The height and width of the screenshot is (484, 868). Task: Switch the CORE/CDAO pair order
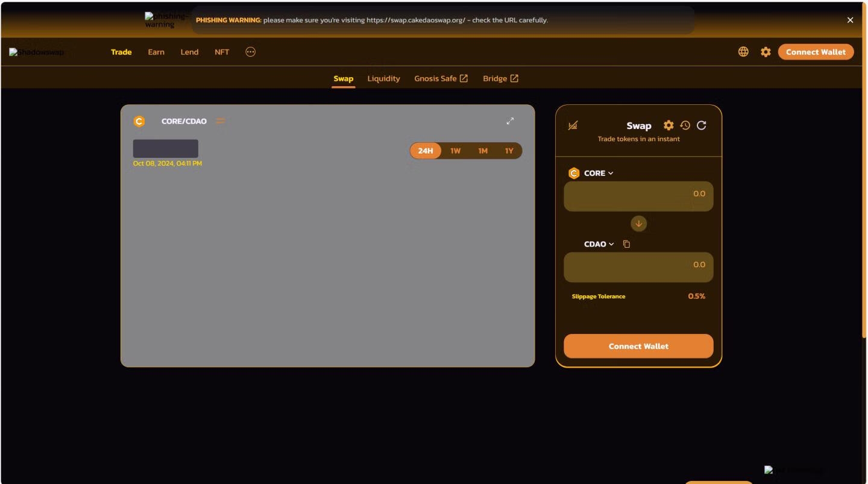pyautogui.click(x=221, y=121)
